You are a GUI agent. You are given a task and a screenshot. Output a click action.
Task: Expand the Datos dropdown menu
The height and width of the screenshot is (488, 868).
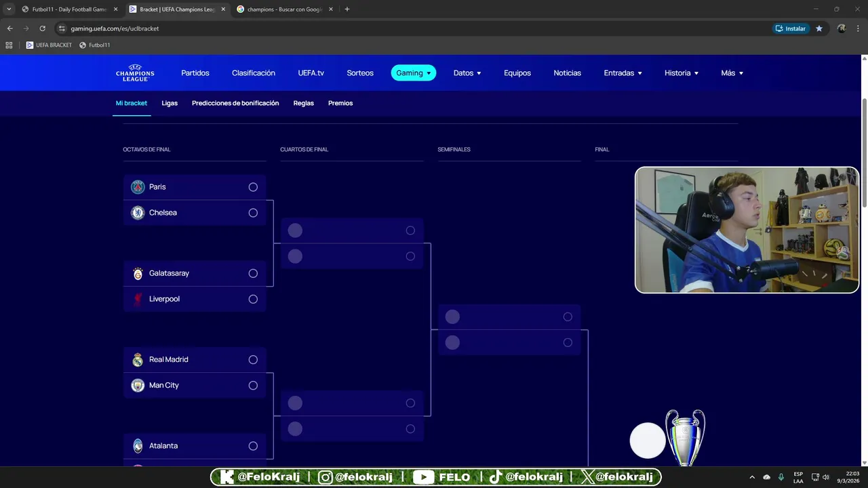point(467,73)
